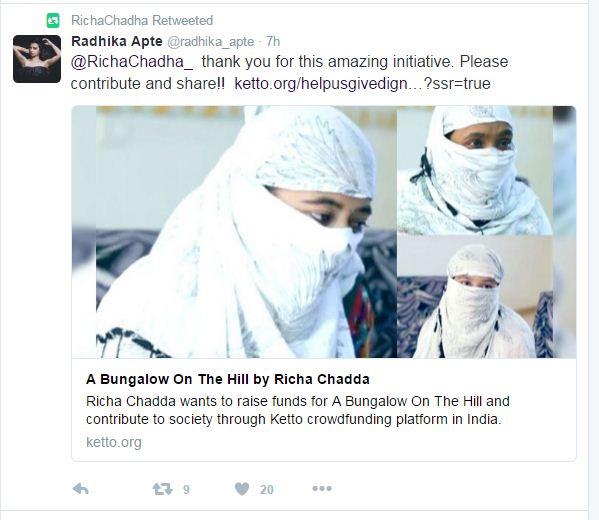The height and width of the screenshot is (520, 599).
Task: Retweet this tweet using the retweet icon
Action: click(162, 489)
